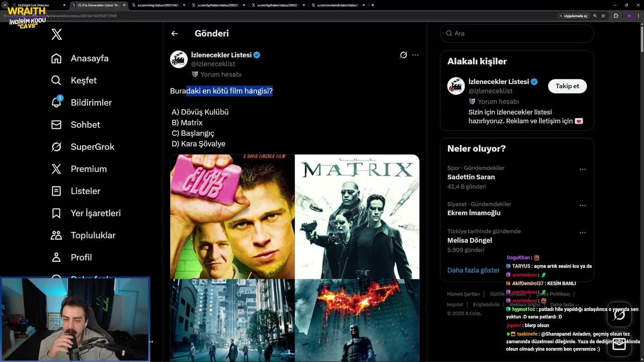Viewport: 644px width, 362px height.
Task: Open Sadettin Saran trend
Action: click(x=471, y=177)
